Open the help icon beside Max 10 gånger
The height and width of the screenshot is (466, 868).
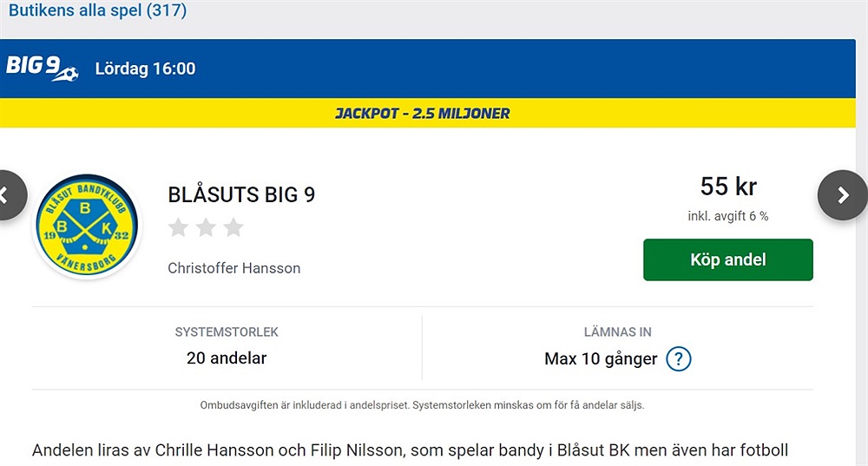pos(678,358)
